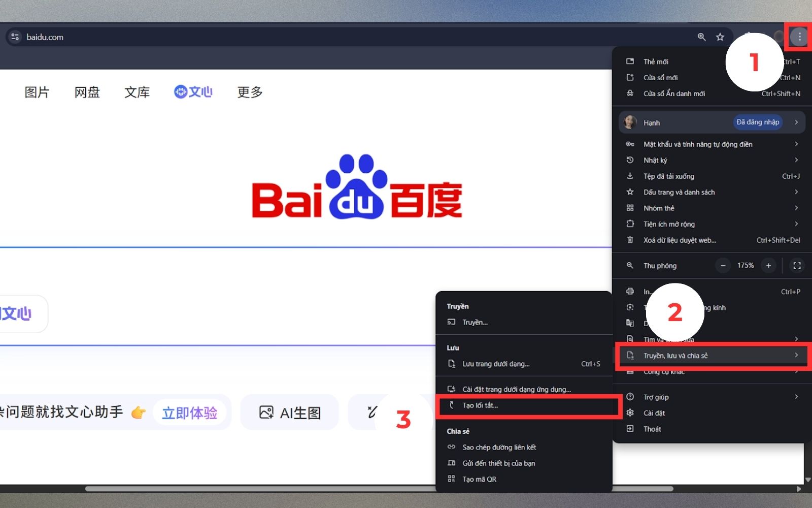This screenshot has width=812, height=508.
Task: Click Hạnh's profile avatar in the menu
Action: click(x=630, y=122)
